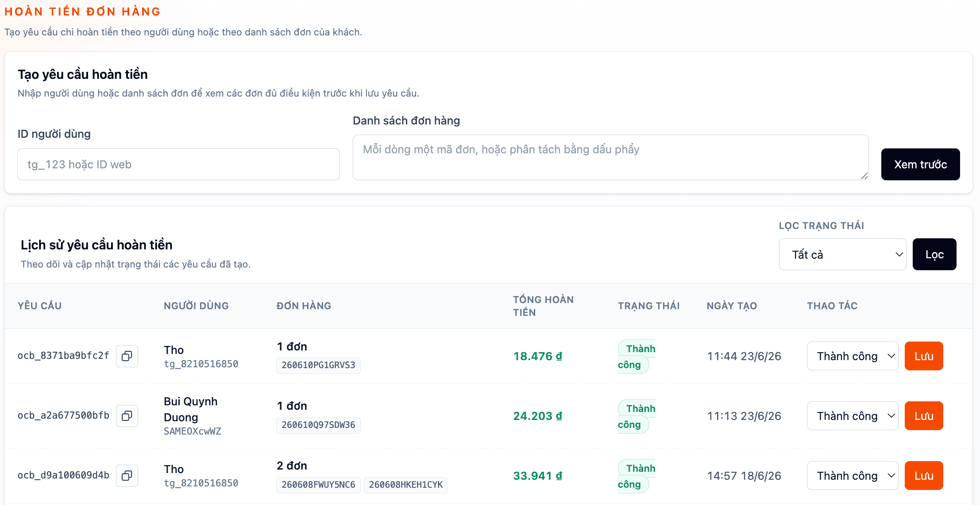
Task: Focus the Danh sách đơn hàng textarea
Action: (x=610, y=157)
